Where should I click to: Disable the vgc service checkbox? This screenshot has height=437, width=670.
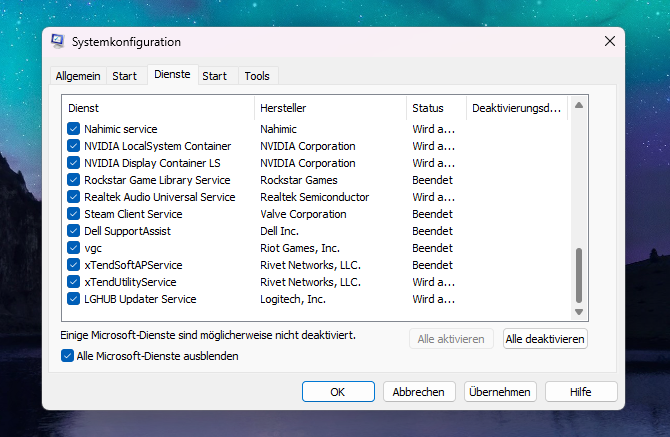point(73,248)
